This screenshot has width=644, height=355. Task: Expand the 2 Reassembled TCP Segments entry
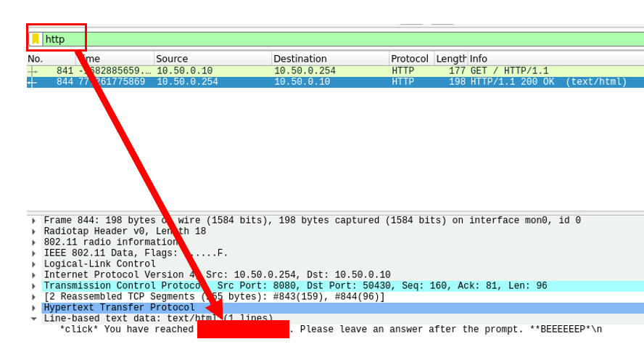click(33, 297)
